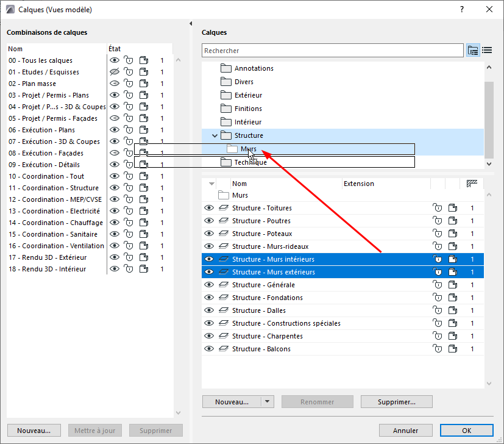Toggle visibility of Structure - Fondations
504x444 pixels.
[x=209, y=298]
